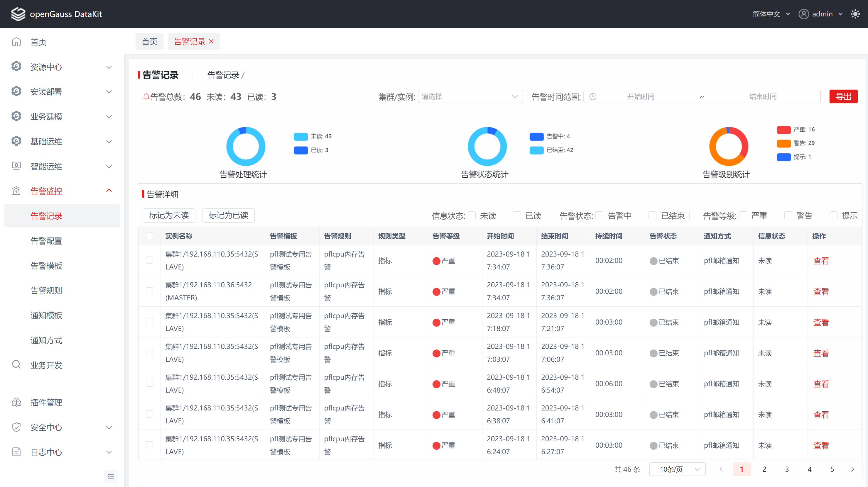Click the business development search icon
868x487 pixels.
[16, 365]
